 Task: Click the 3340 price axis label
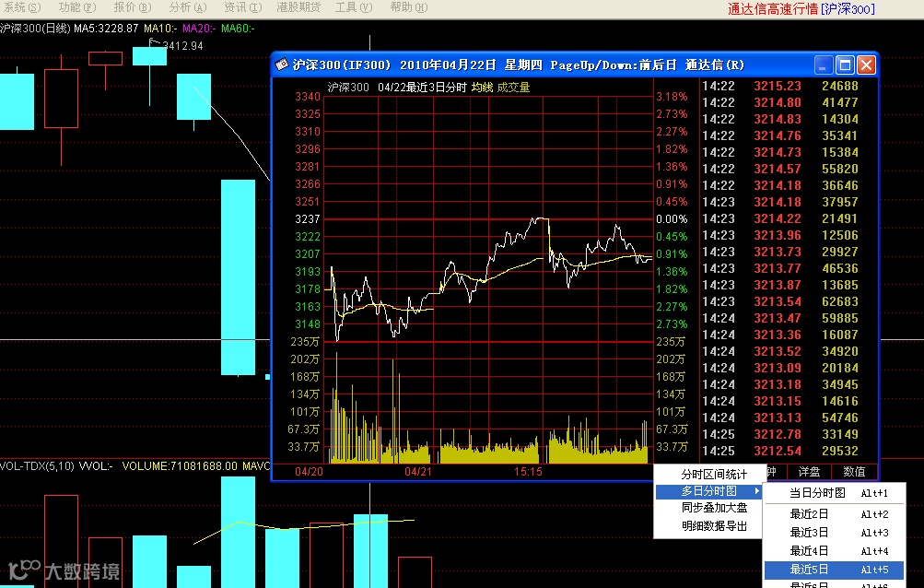pos(307,96)
